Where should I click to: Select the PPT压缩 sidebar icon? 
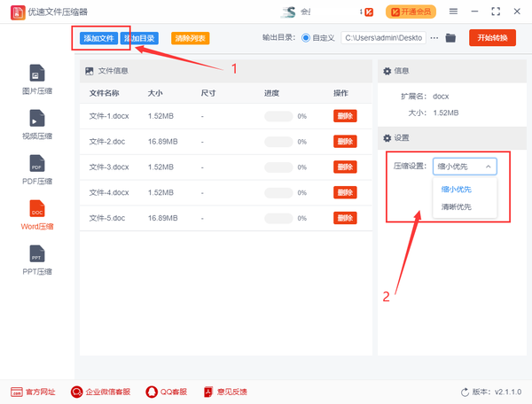(36, 259)
